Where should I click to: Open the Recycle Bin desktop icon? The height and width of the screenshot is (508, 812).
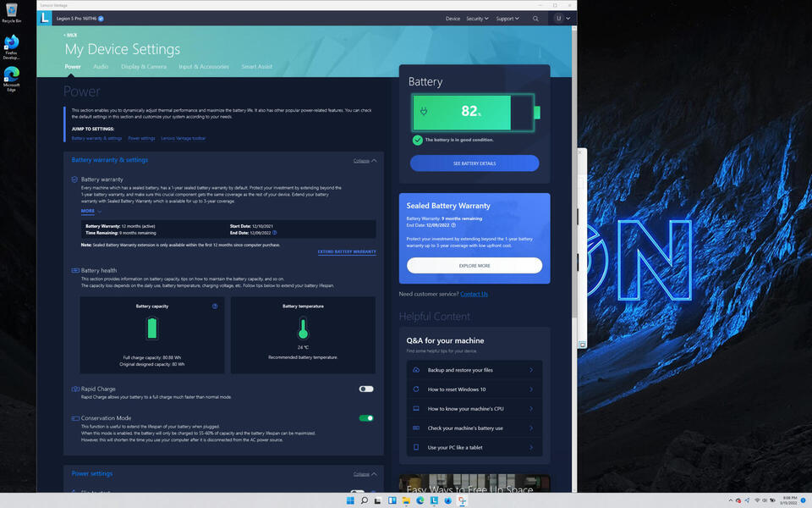tap(11, 13)
